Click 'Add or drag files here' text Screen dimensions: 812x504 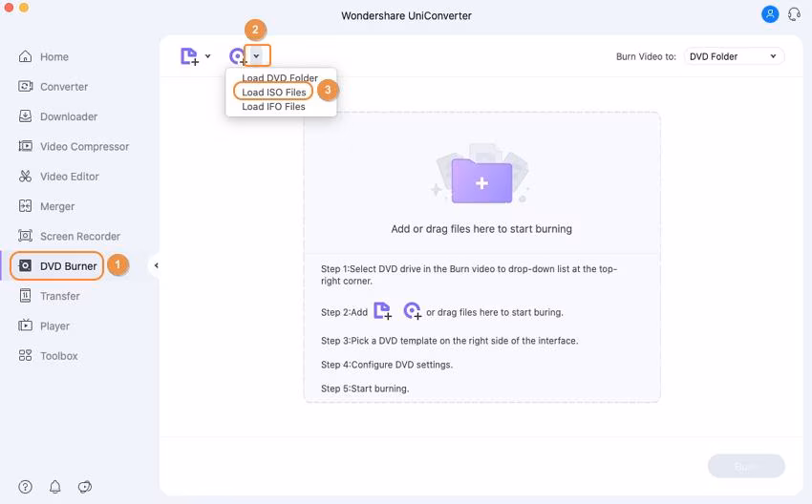tap(481, 229)
